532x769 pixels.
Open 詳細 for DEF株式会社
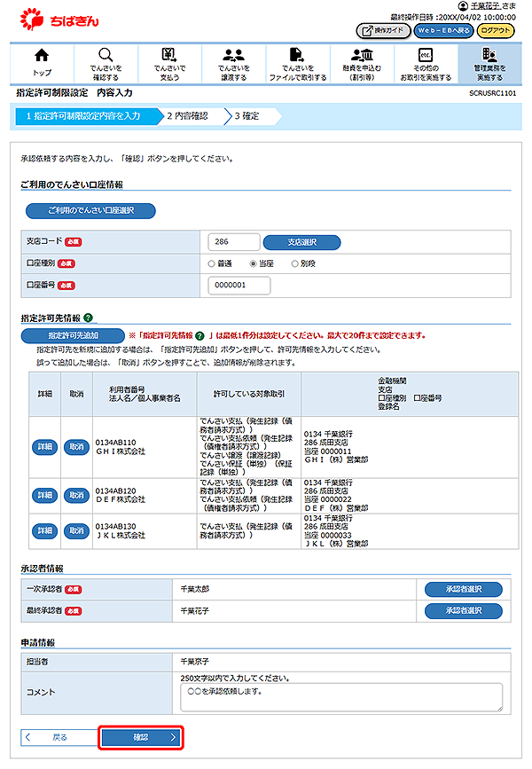44,495
